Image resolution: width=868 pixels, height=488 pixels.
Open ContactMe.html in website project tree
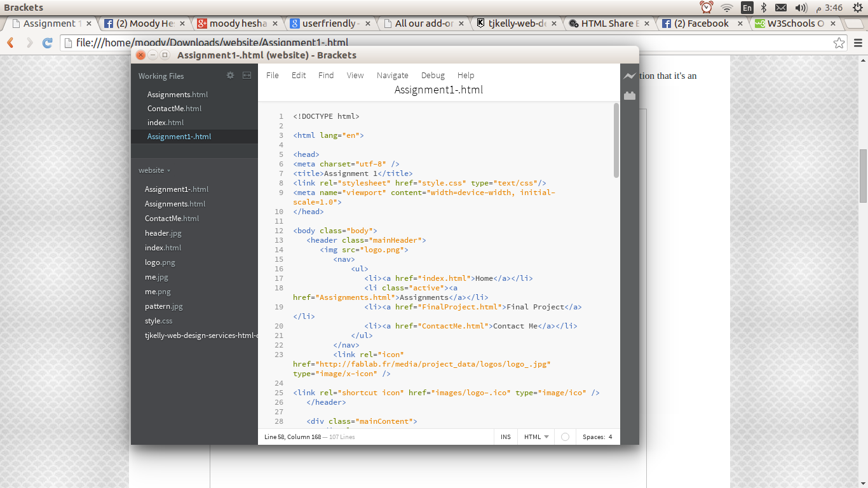[172, 218]
